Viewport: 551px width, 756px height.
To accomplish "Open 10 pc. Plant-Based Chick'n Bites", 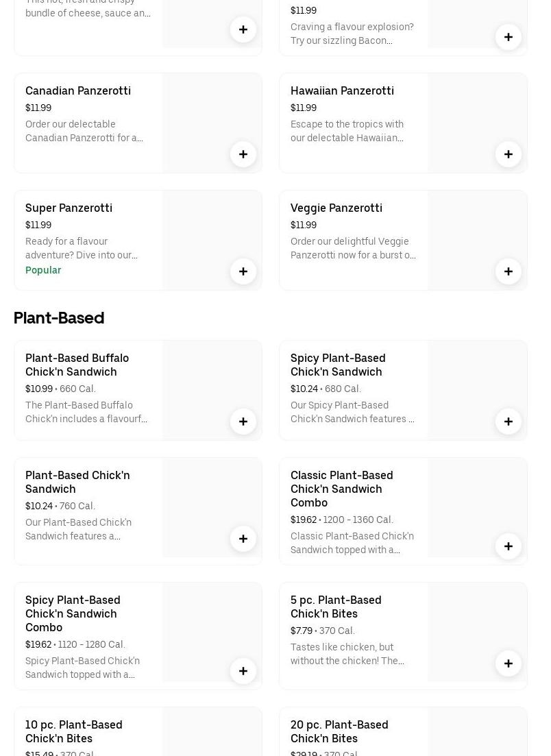I will (74, 731).
